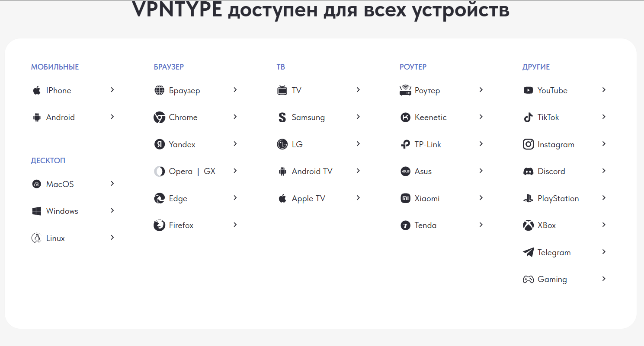
Task: Click chevron next to Linux
Action: pyautogui.click(x=112, y=238)
